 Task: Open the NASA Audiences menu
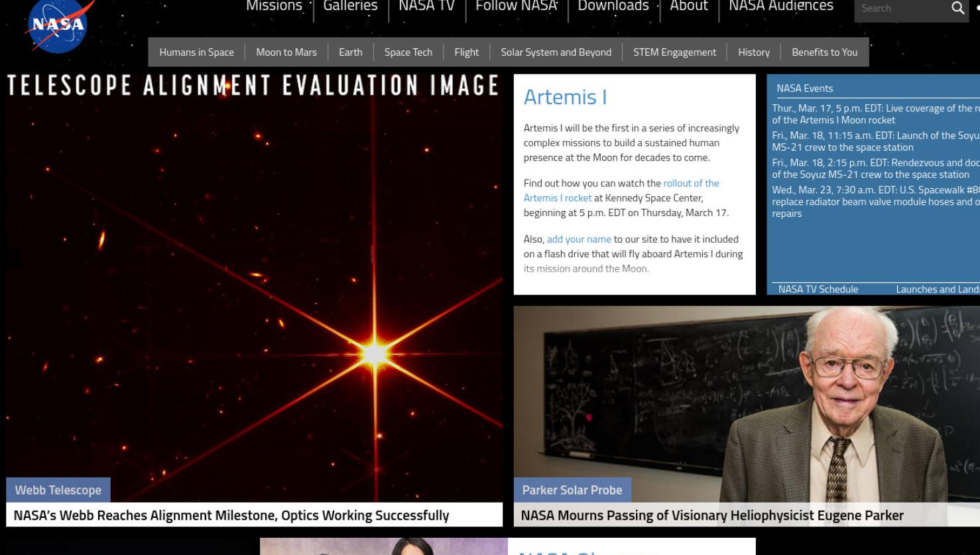pos(781,6)
